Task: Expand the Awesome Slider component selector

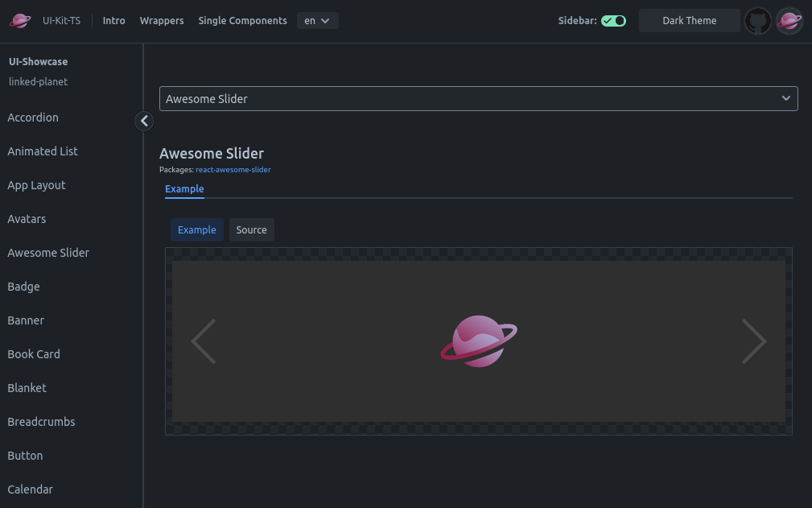Action: tap(478, 98)
